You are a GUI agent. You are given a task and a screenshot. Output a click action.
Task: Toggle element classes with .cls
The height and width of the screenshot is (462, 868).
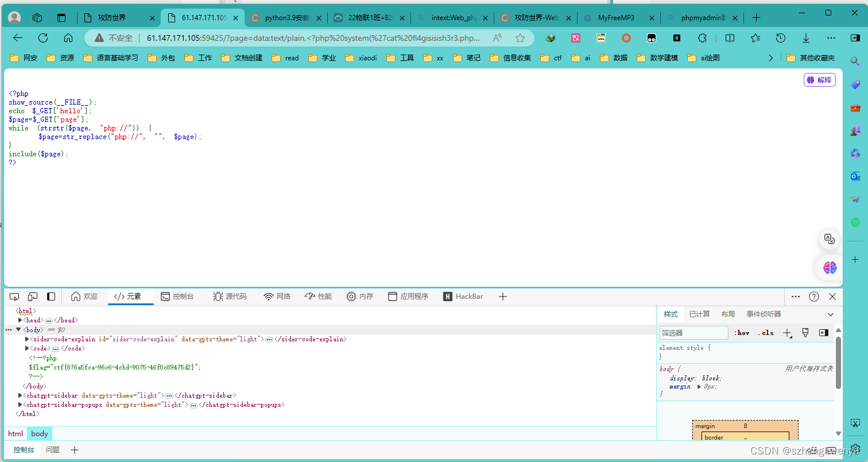[x=766, y=332]
